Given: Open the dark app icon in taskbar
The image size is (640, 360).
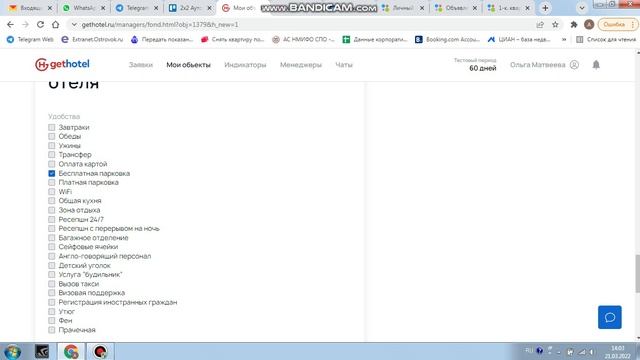Looking at the screenshot, I should (x=42, y=351).
